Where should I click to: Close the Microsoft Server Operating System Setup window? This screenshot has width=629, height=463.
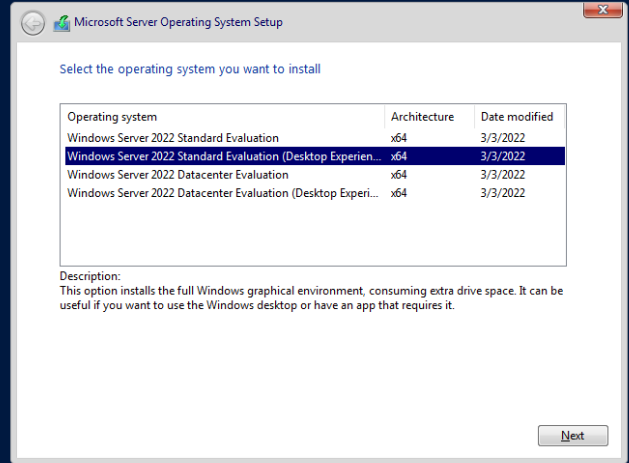pos(603,9)
